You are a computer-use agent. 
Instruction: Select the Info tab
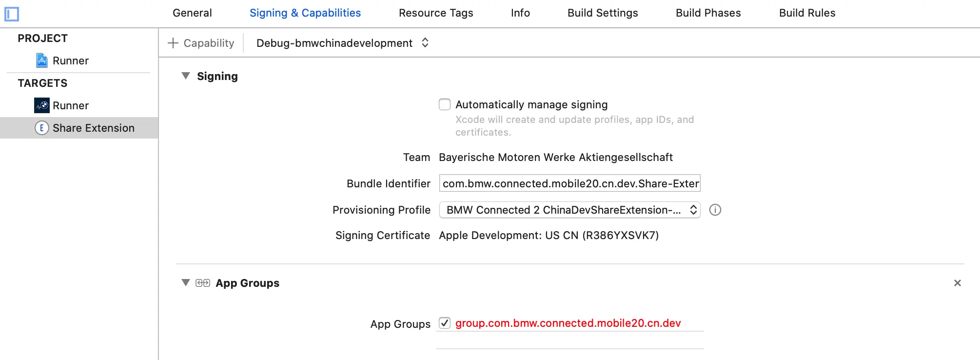pos(520,13)
